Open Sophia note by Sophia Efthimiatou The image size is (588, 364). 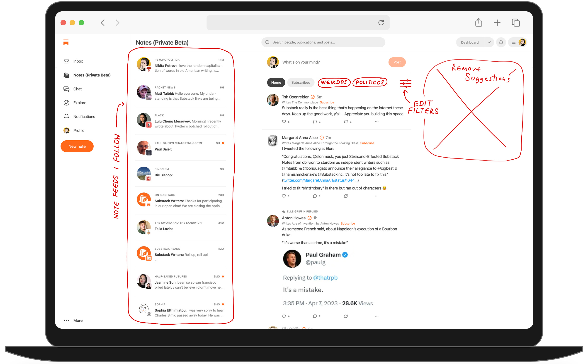[180, 310]
